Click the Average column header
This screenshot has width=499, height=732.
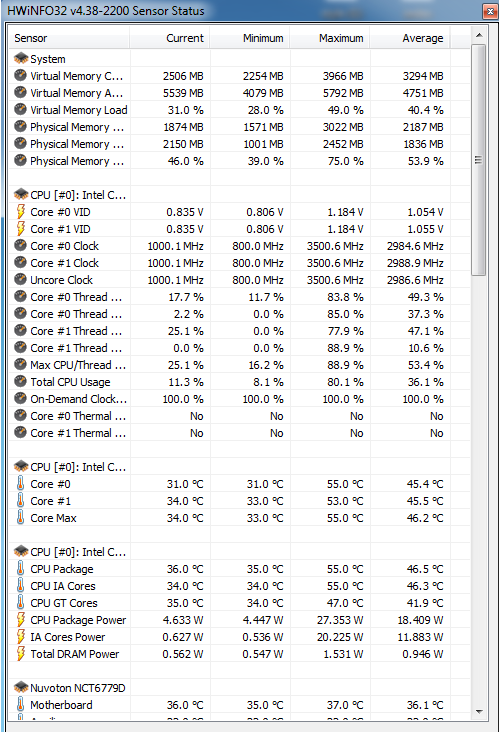[410, 38]
